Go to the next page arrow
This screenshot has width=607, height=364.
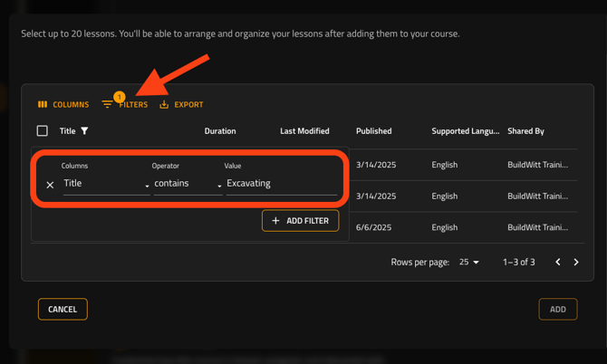click(576, 263)
